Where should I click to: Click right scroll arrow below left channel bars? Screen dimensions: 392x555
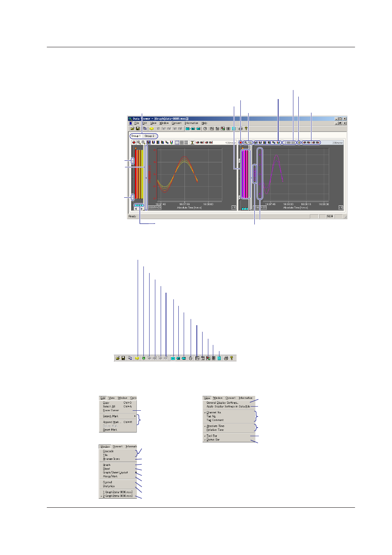141,209
